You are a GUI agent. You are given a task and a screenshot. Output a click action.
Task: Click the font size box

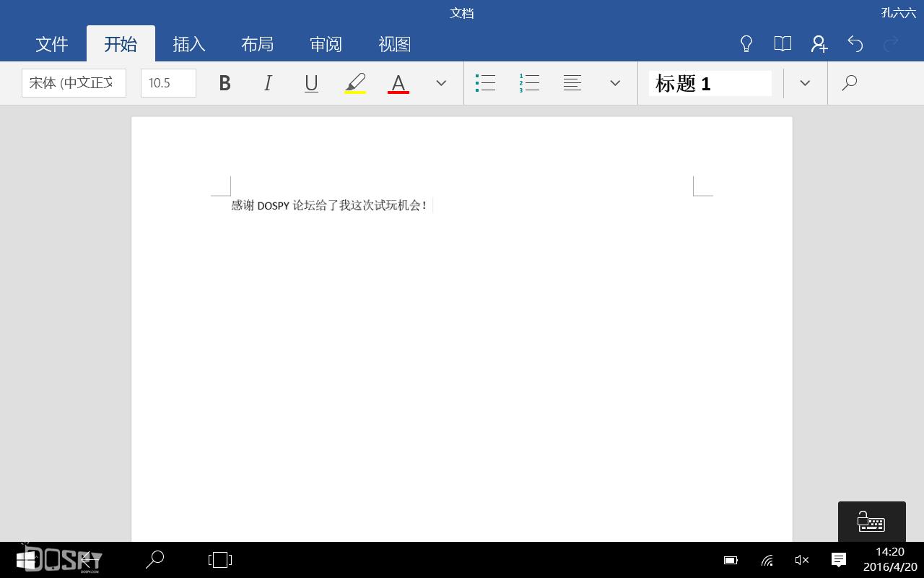(x=167, y=82)
